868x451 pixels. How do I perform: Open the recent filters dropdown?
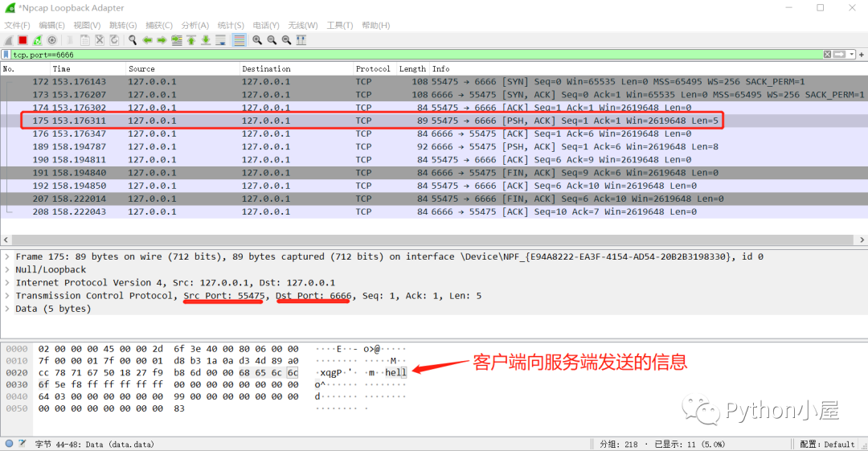tap(852, 55)
